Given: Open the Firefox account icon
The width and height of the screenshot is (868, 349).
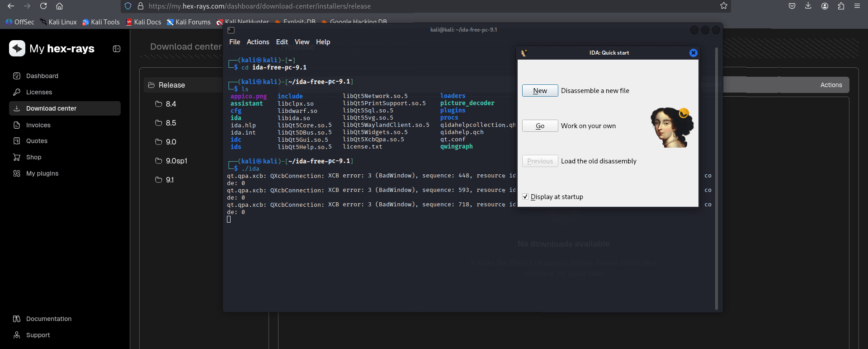Looking at the screenshot, I should (x=825, y=6).
